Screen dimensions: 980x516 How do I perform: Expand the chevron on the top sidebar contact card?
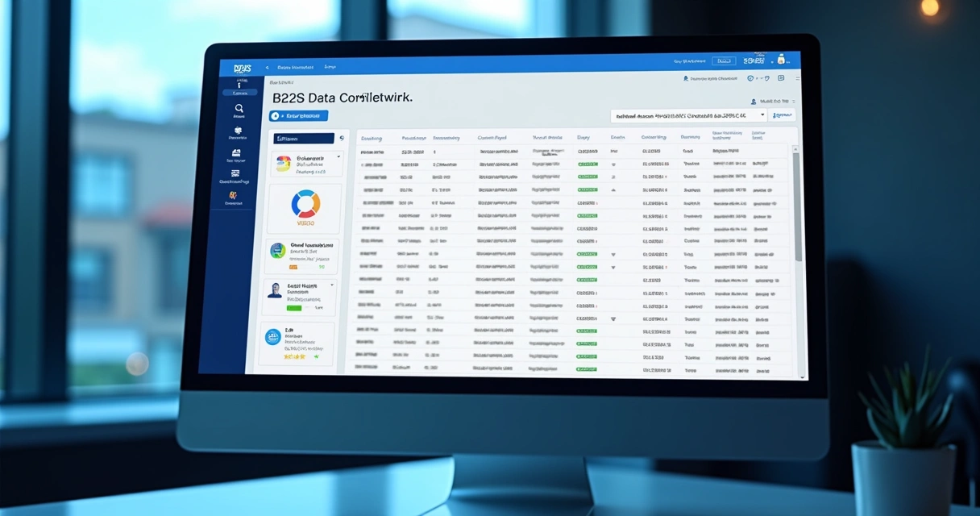[338, 156]
